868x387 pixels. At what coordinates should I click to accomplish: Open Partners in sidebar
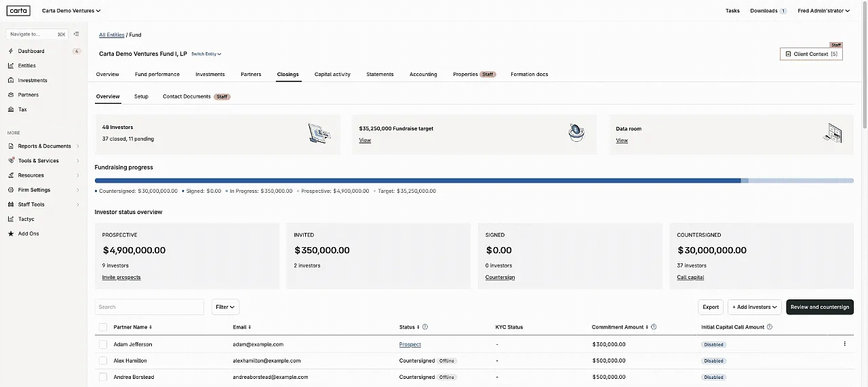28,95
